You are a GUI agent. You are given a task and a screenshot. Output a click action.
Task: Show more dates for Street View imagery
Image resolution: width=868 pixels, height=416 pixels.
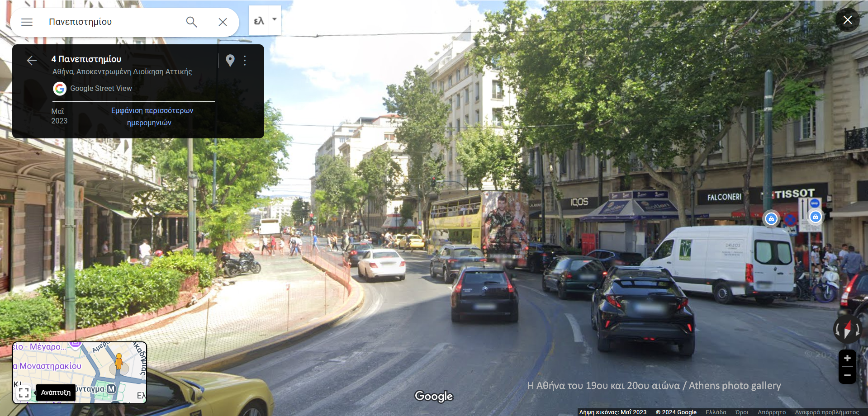(x=152, y=117)
